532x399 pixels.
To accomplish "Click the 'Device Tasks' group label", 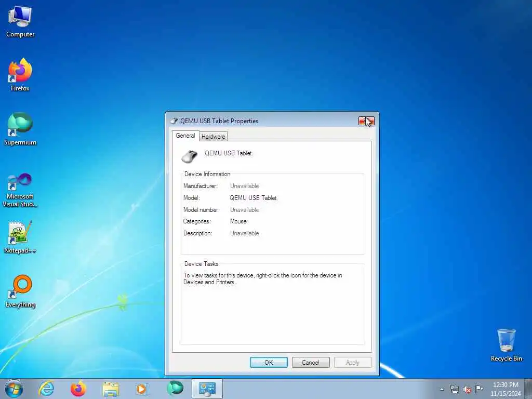I will tap(201, 264).
